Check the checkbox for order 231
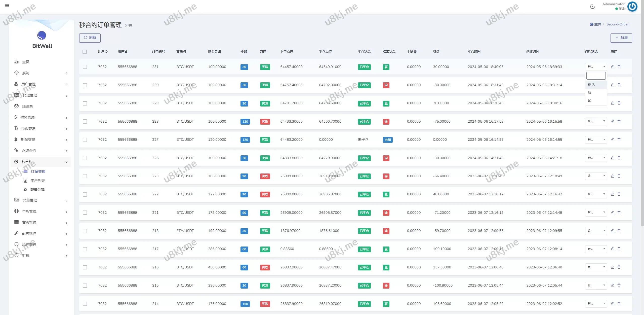 pyautogui.click(x=85, y=67)
